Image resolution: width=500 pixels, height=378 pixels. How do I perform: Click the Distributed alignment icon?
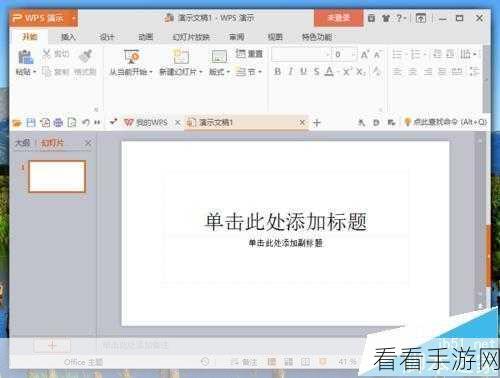(x=457, y=71)
